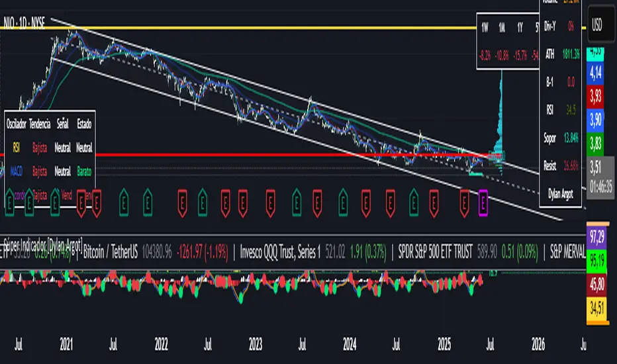
Task: Click the 34,51 yellow indicator value label
Action: tap(597, 309)
